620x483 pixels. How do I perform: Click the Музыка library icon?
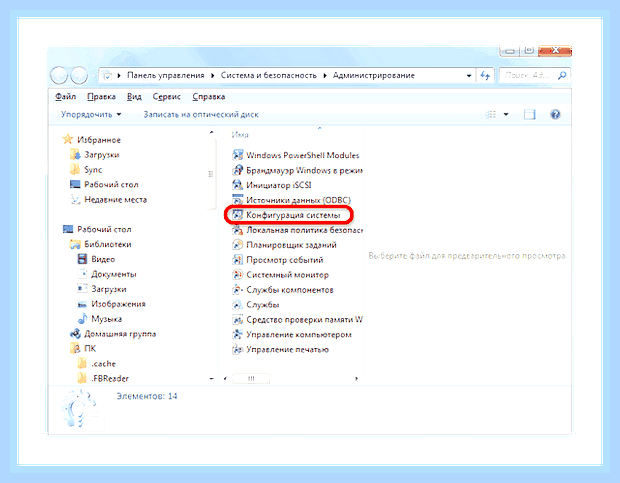coord(82,319)
